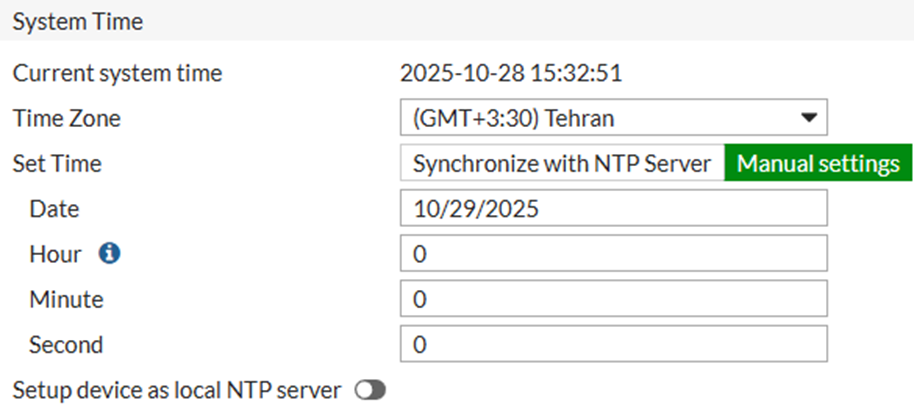Click the Date field showing 10/29/2025

pos(614,208)
